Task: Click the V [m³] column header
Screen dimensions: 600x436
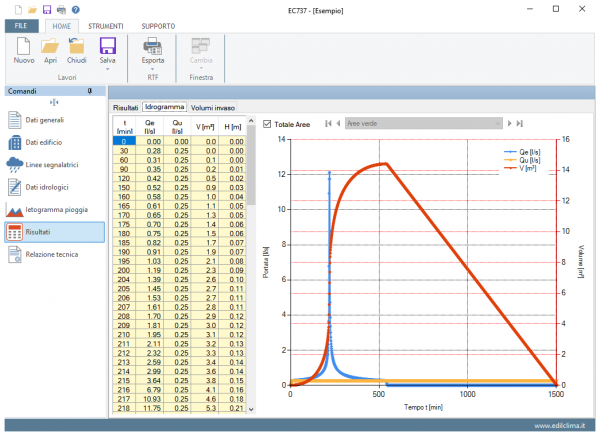Action: coord(205,126)
